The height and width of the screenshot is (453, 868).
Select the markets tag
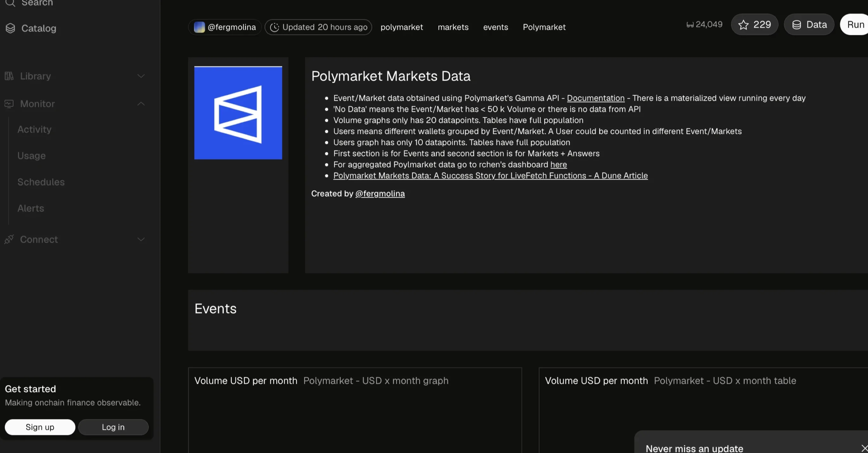[453, 27]
